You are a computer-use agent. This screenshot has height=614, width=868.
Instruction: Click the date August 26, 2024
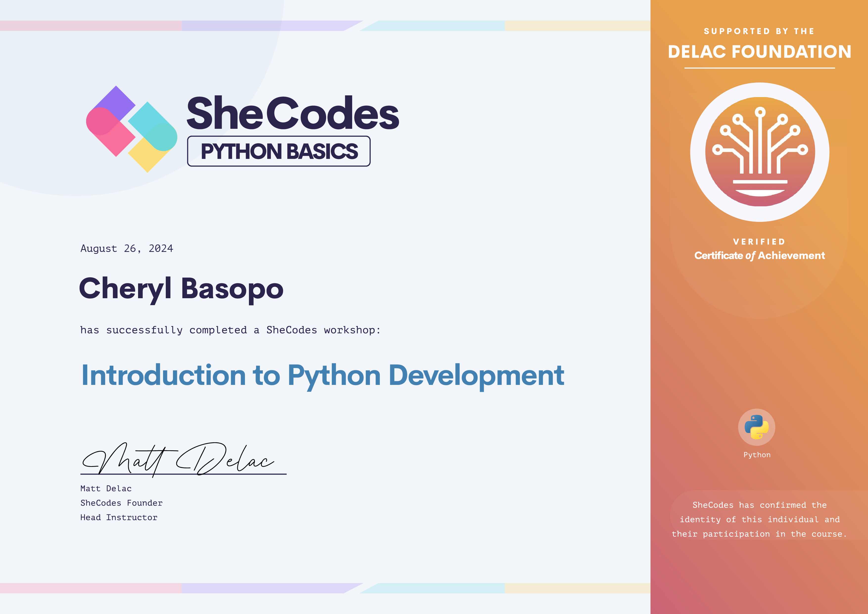click(x=127, y=249)
